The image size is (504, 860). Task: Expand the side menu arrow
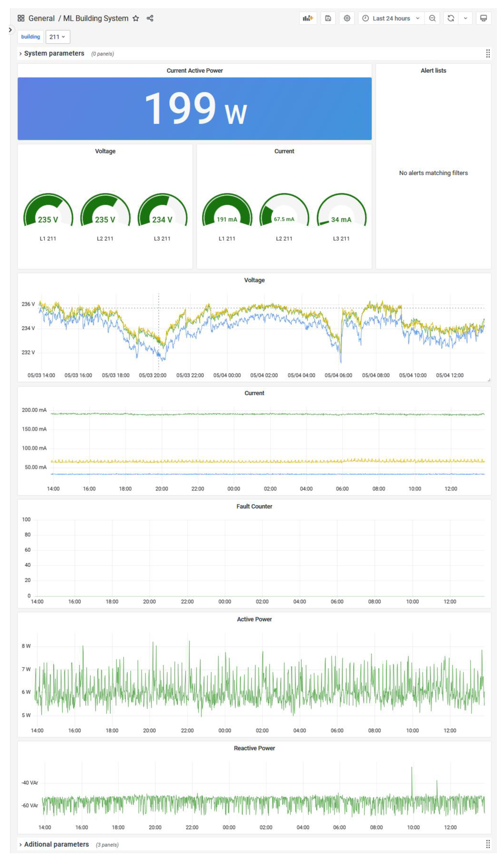click(10, 30)
